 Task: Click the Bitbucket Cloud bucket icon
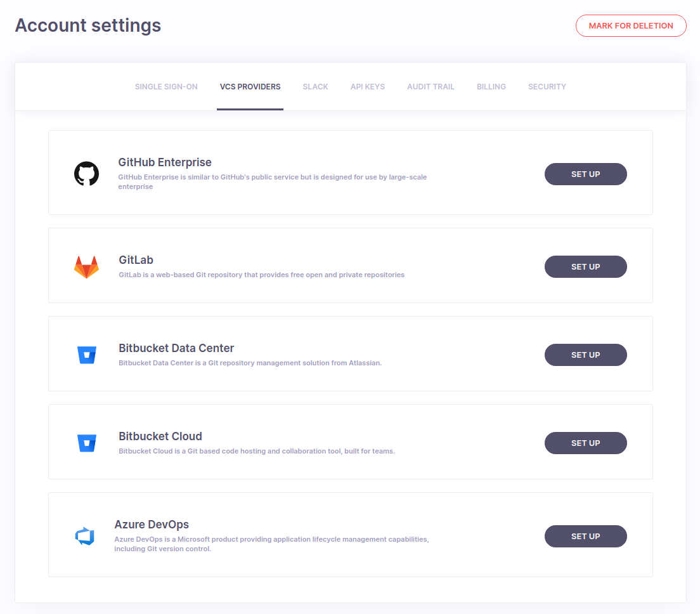click(86, 443)
